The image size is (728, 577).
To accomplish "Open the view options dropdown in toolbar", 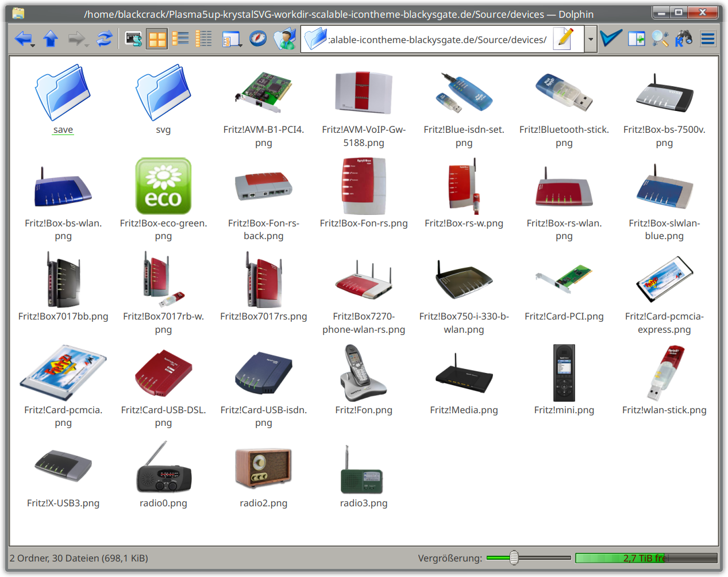I will point(231,39).
